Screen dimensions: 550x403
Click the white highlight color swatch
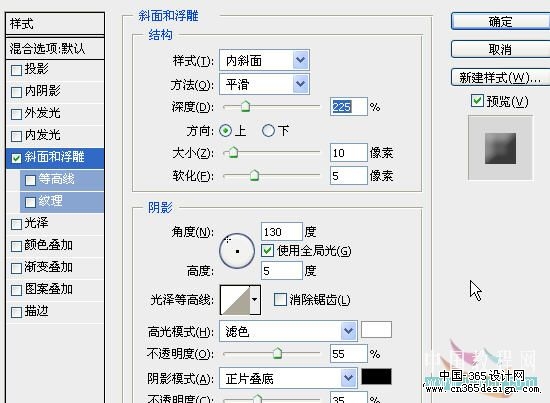point(376,330)
